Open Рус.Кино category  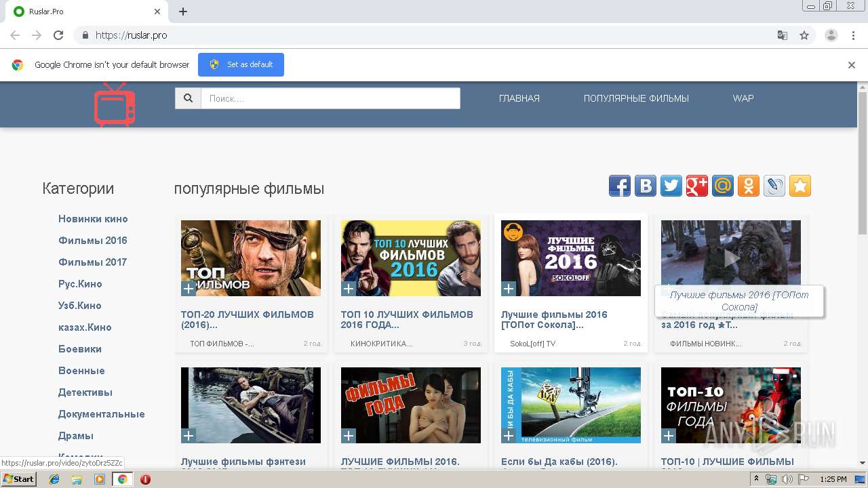click(80, 284)
